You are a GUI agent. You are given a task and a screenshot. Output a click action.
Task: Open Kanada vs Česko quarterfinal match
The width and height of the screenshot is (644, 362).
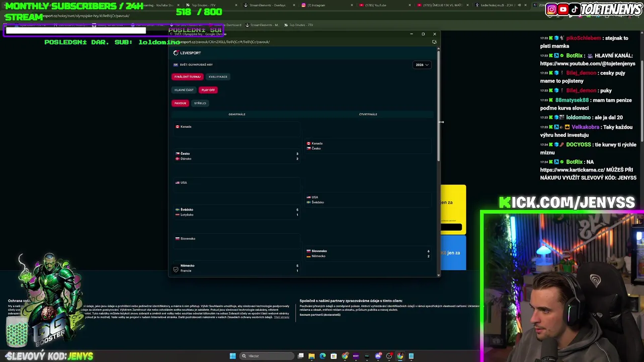click(x=368, y=146)
